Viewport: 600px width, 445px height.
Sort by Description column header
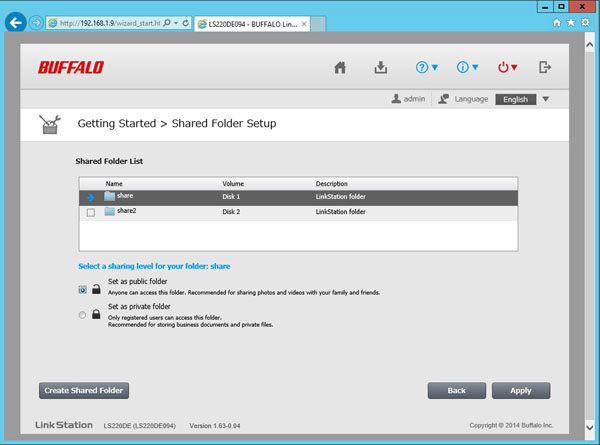331,184
